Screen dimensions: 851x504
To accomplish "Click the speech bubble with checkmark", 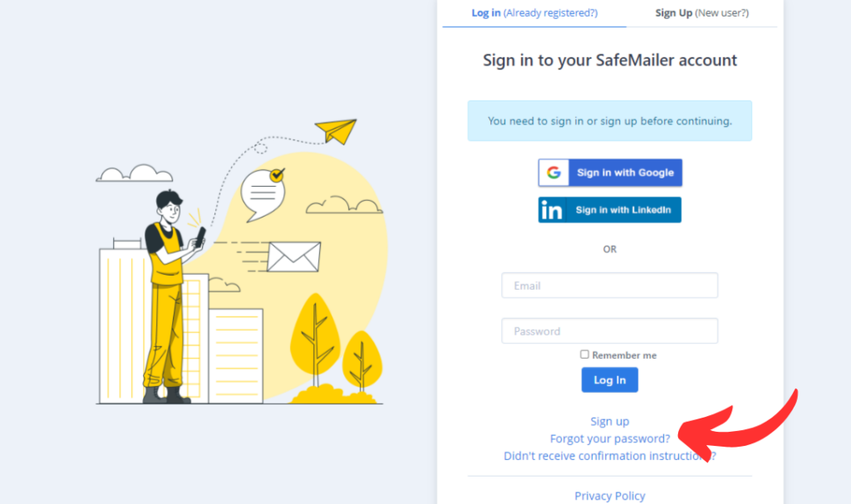I will coord(263,194).
